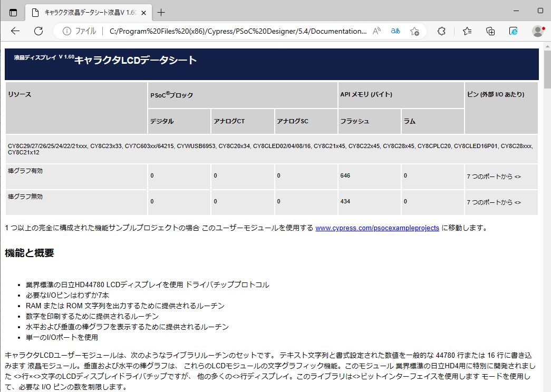551x392 pixels.
Task: Click the PSoC ブロック header cell
Action: click(243, 95)
